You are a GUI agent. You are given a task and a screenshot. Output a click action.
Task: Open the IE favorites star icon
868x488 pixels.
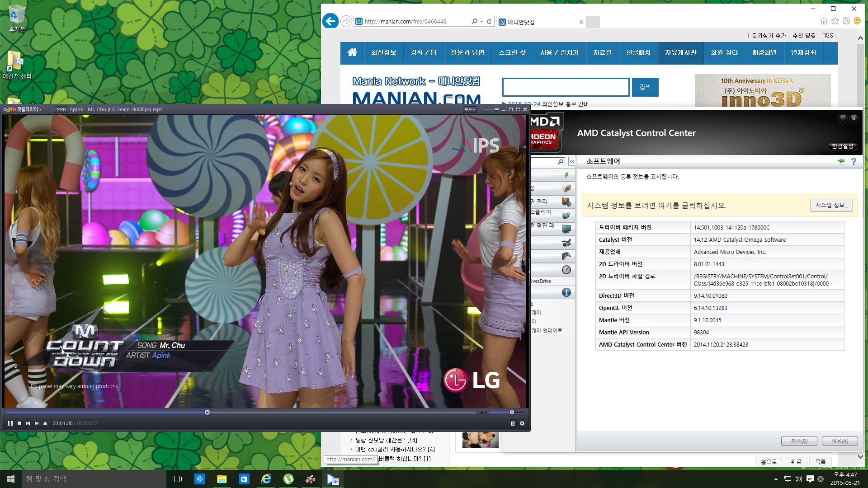835,21
